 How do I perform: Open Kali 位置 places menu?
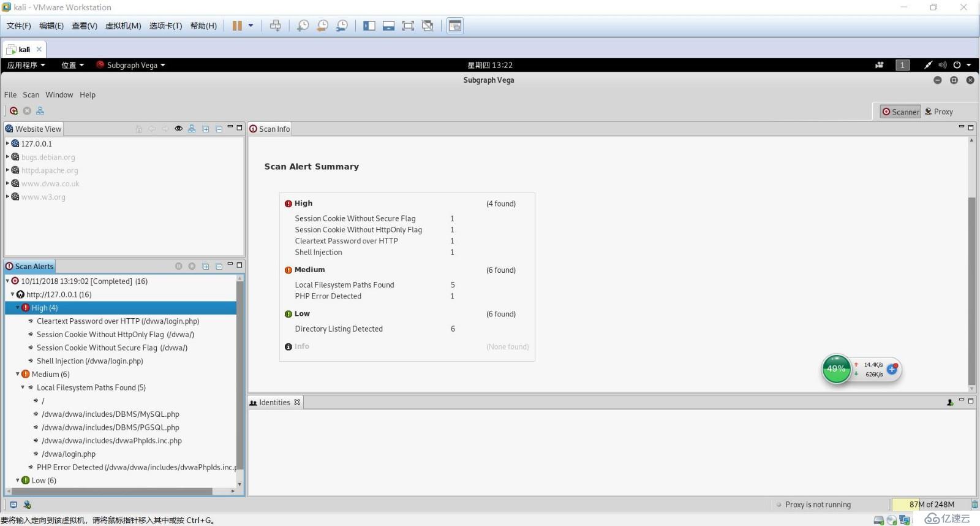coord(72,65)
